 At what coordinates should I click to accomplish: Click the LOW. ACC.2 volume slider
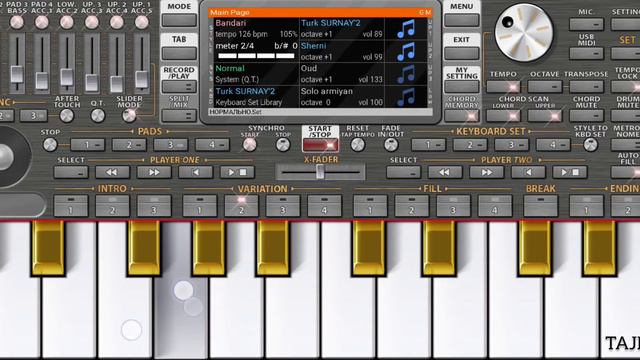[x=67, y=77]
